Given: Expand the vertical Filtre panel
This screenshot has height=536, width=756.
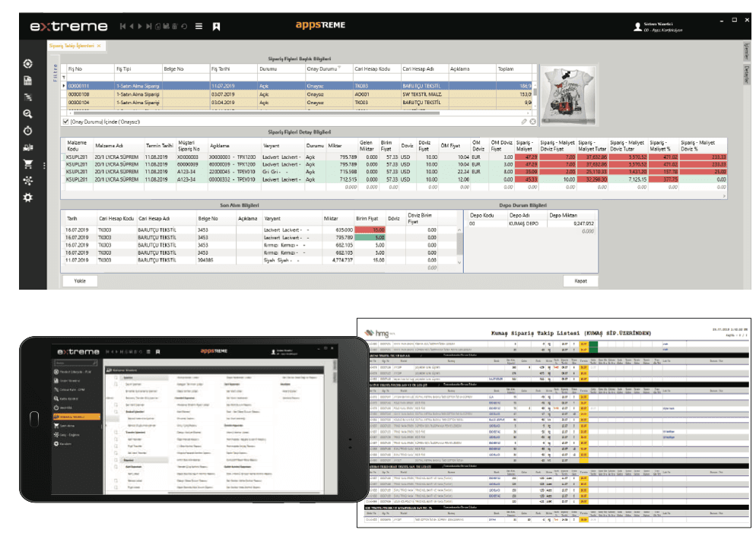Looking at the screenshot, I should (x=55, y=72).
